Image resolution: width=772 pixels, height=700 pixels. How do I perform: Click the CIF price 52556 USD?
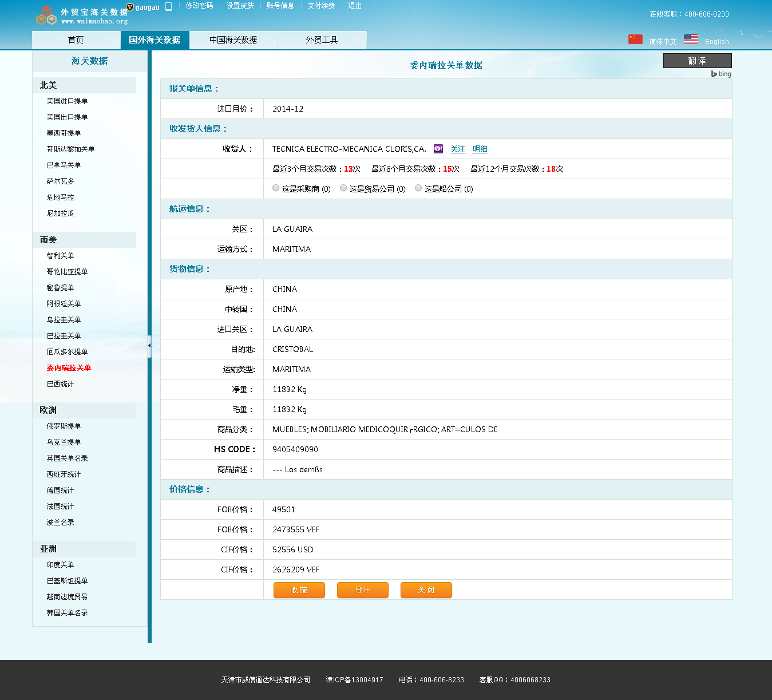click(293, 549)
